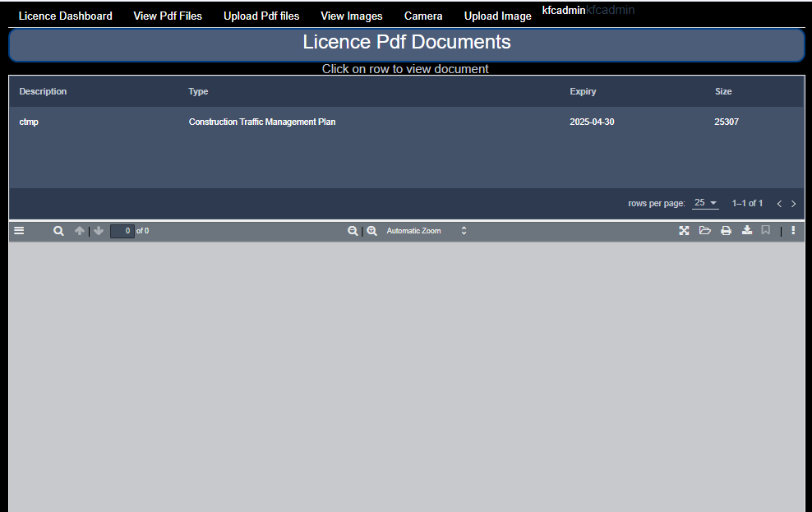Click the next page chevron in table pagination
The image size is (812, 512).
coord(793,203)
